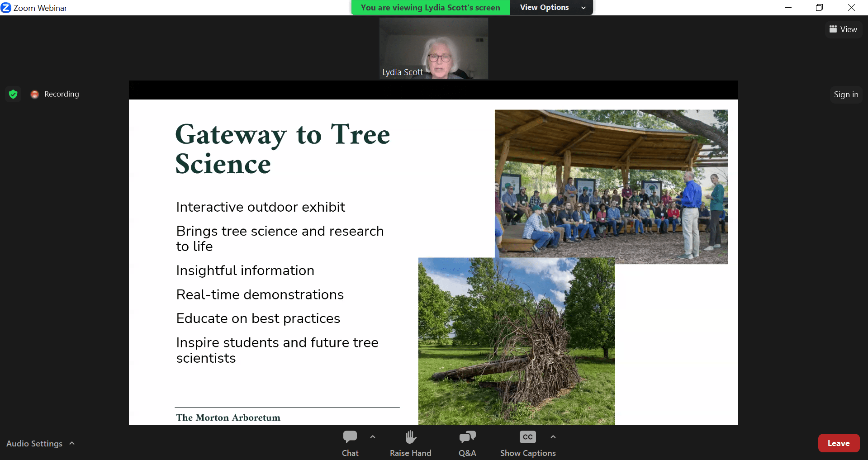Screen dimensions: 868x460
Task: Click the green encryption shield icon
Action: click(x=13, y=94)
